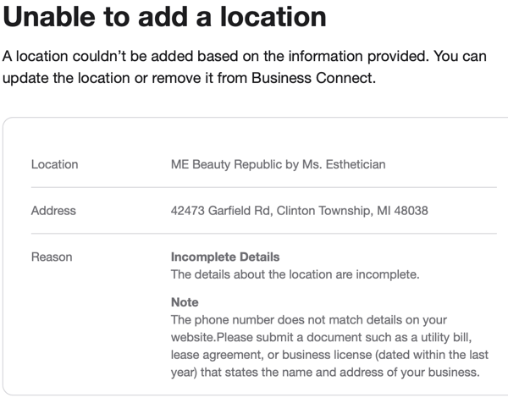Click the divider line below the Address row
This screenshot has height=420, width=508.
point(263,234)
